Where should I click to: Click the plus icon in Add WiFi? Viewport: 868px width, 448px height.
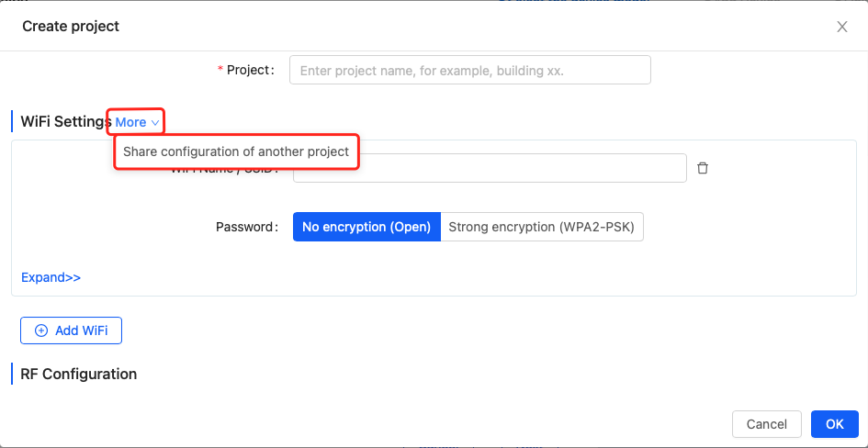(41, 330)
